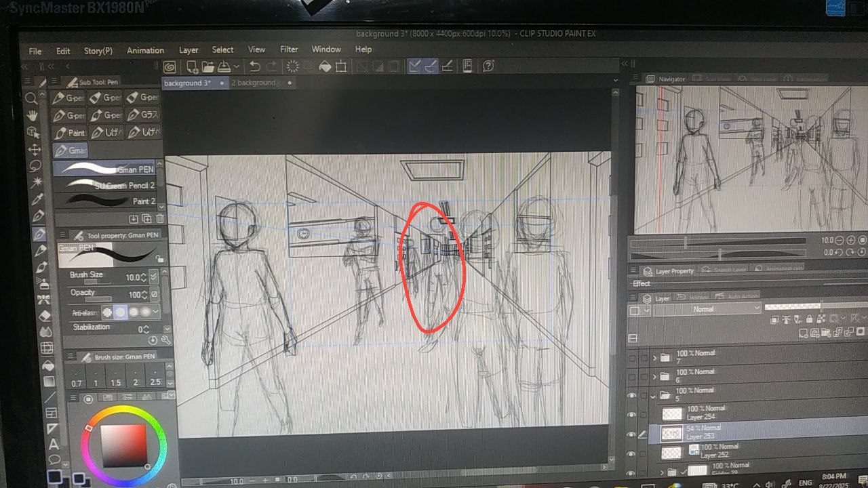
Task: Open the Normal blending mode dropdown
Action: point(707,309)
